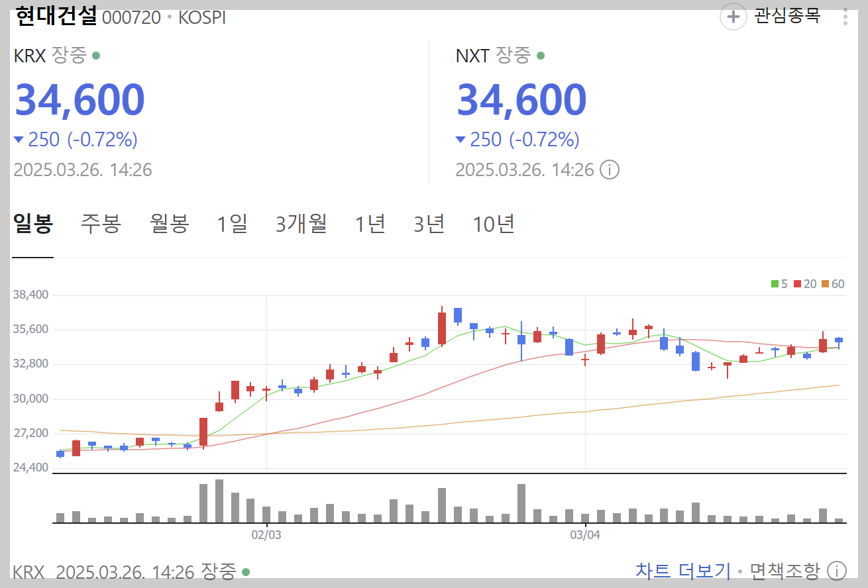Screen dimensions: 868x588
Task: Show the 3개월 chart range
Action: pos(301,224)
